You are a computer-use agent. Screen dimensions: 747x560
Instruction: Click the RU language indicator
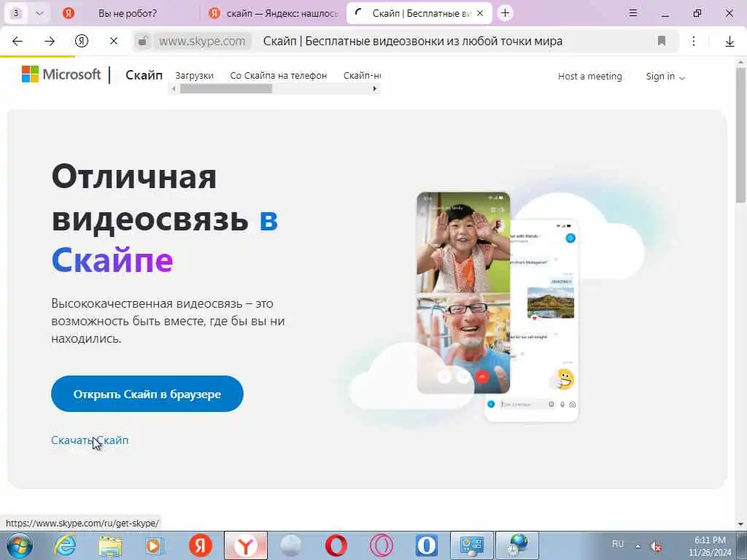click(617, 544)
